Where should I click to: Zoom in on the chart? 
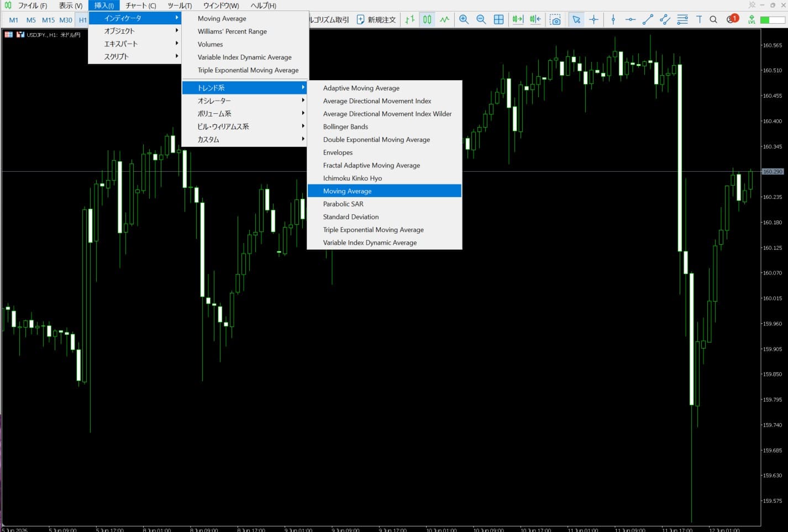pyautogui.click(x=464, y=19)
